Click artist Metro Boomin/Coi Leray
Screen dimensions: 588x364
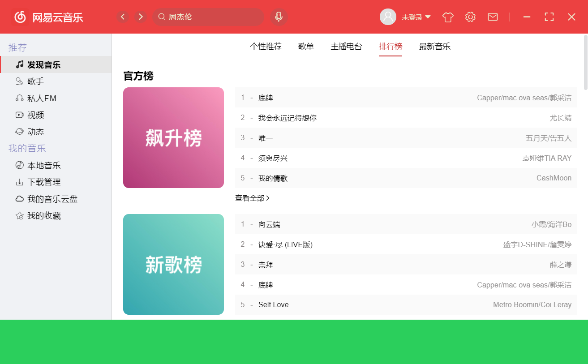532,305
